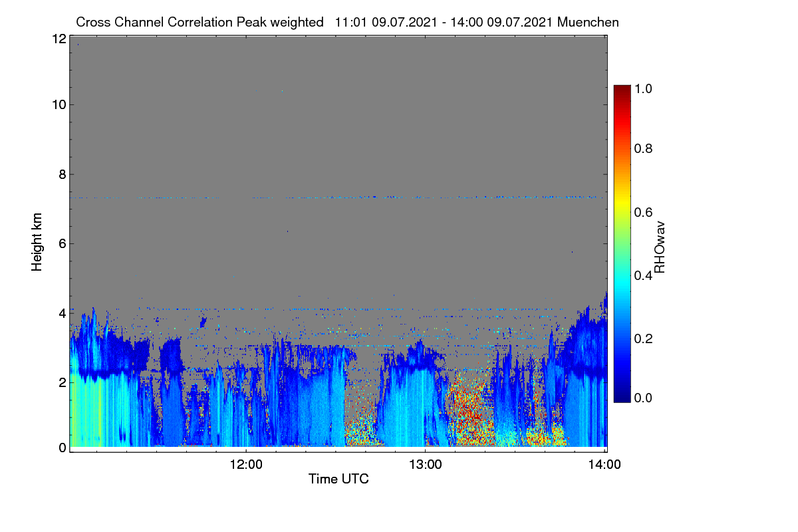The image size is (798, 532).
Task: Click the 14:00 time tick label
Action: [605, 464]
